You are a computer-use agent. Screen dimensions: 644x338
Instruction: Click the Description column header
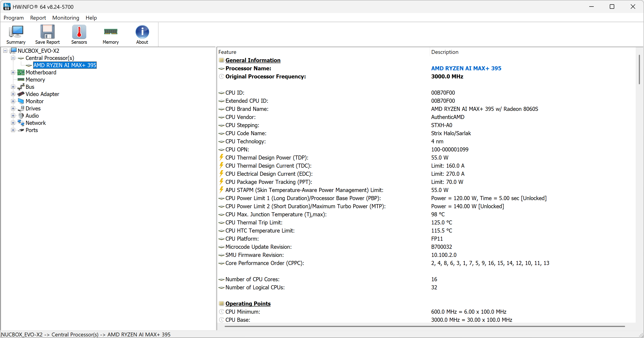coord(445,52)
